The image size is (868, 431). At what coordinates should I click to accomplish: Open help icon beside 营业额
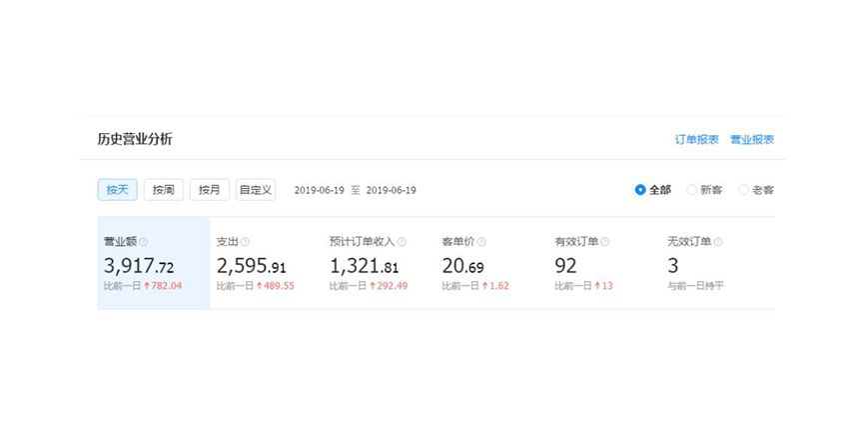(144, 242)
